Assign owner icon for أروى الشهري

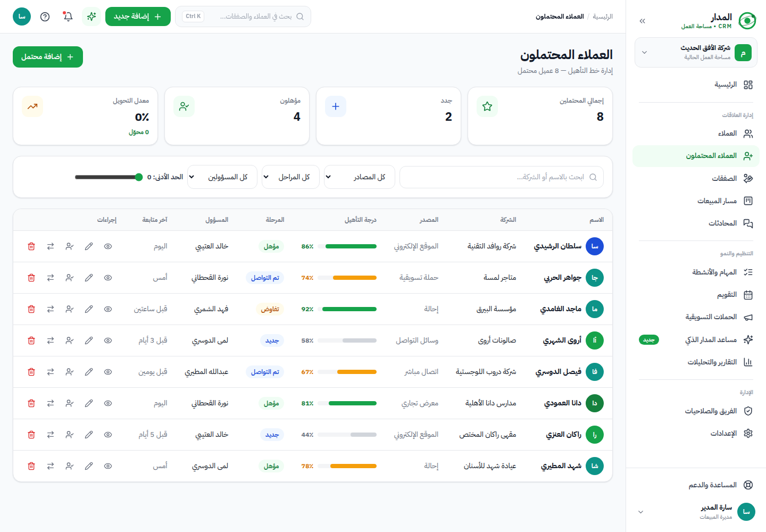pos(70,340)
